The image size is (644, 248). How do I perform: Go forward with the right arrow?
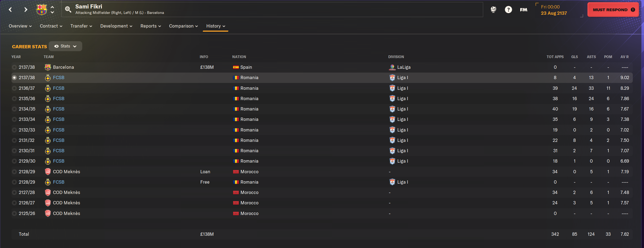(26, 10)
